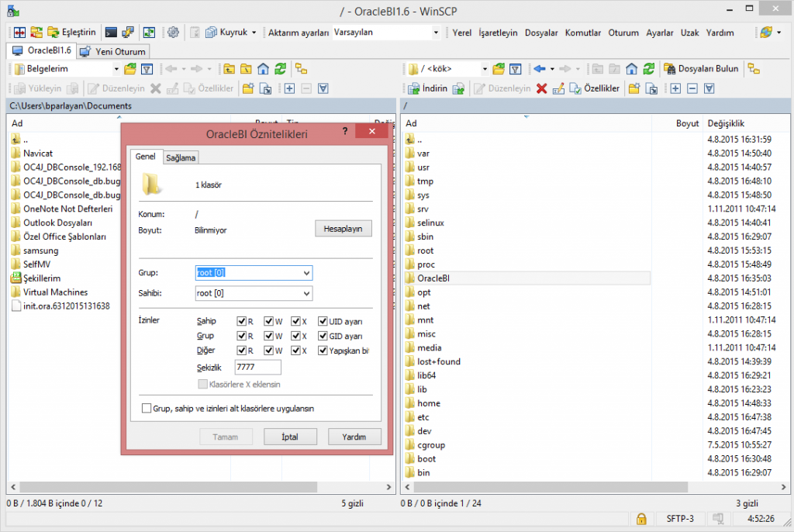Screen dimensions: 794x532
Task: Click the İptal button
Action: (x=290, y=437)
